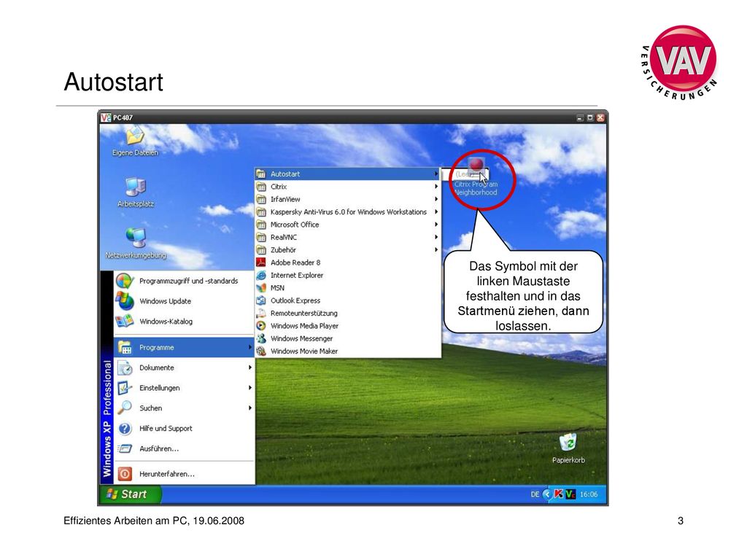Open the Hilfe und Support icon

click(125, 429)
